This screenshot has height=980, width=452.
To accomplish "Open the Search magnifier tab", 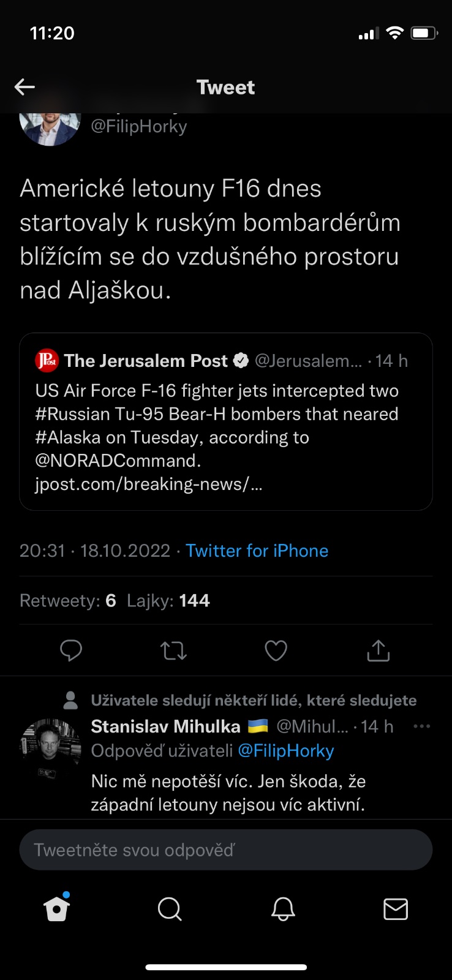I will coord(170,909).
